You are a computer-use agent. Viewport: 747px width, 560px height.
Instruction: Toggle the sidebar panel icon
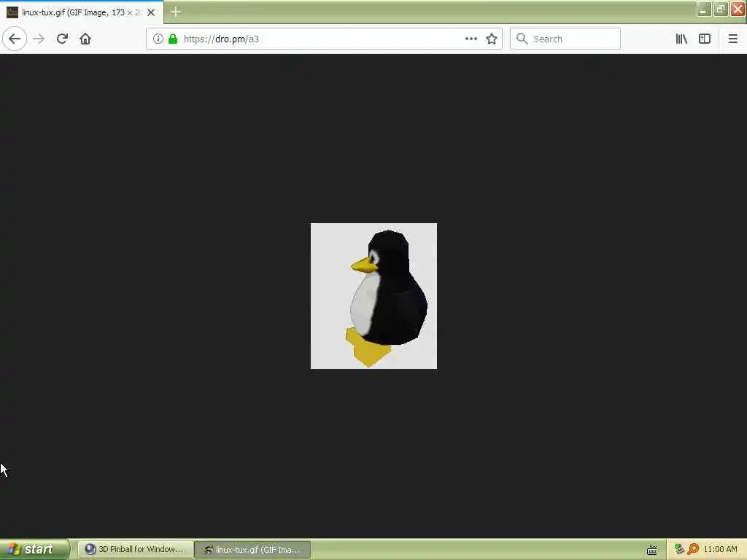click(705, 39)
